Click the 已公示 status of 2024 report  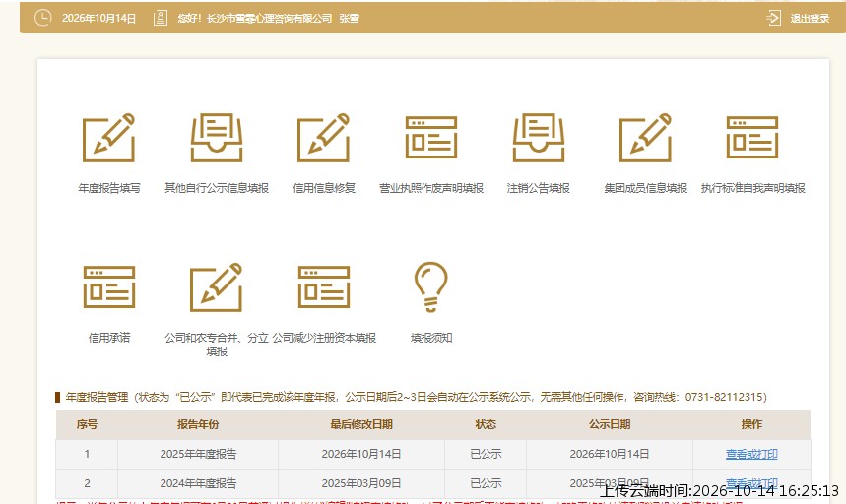486,483
